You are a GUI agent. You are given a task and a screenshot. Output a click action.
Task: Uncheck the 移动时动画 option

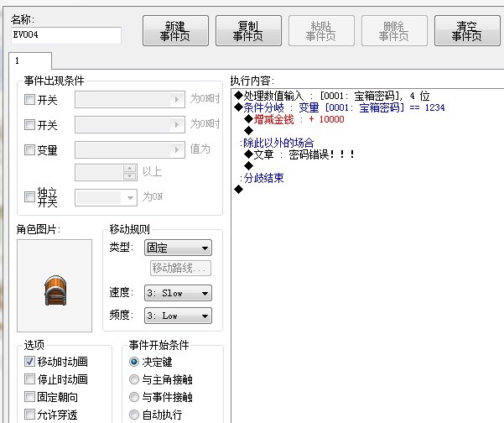pyautogui.click(x=29, y=362)
